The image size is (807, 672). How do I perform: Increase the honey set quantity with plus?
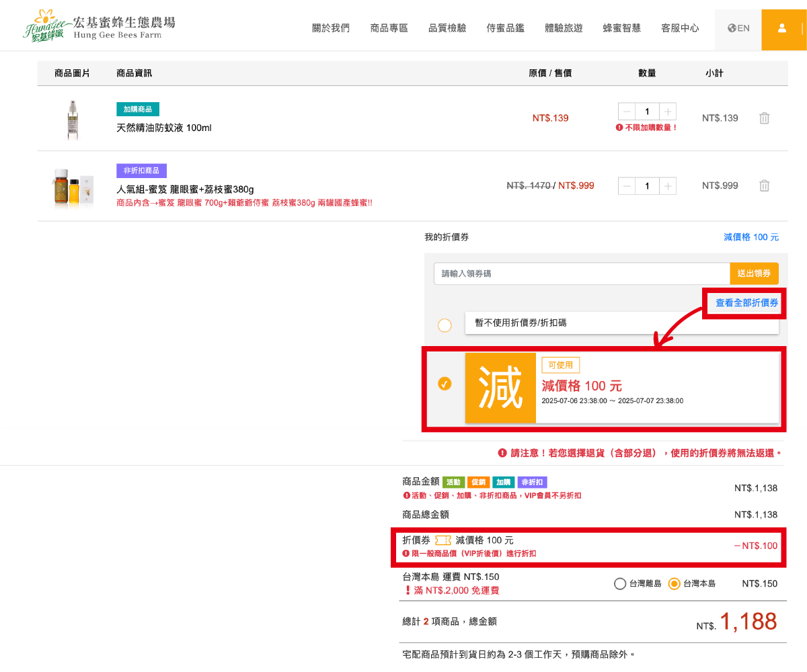(x=667, y=186)
